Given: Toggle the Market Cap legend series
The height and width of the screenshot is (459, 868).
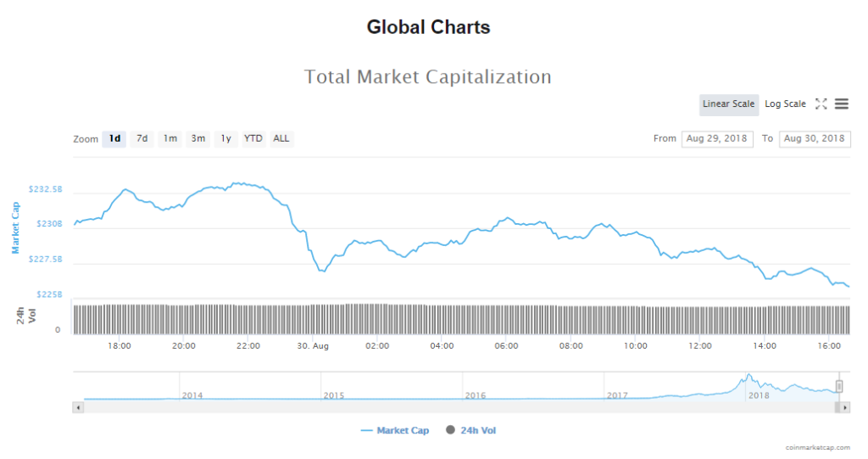Looking at the screenshot, I should tap(395, 431).
